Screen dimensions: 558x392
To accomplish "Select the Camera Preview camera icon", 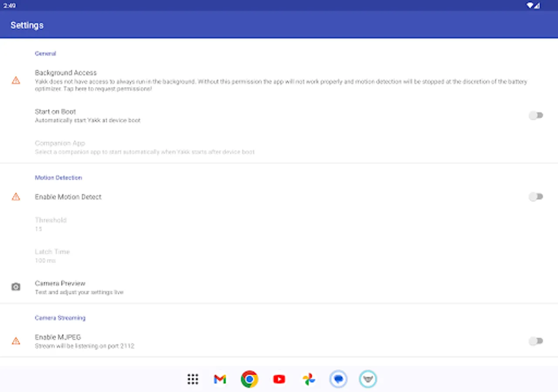I will click(16, 287).
